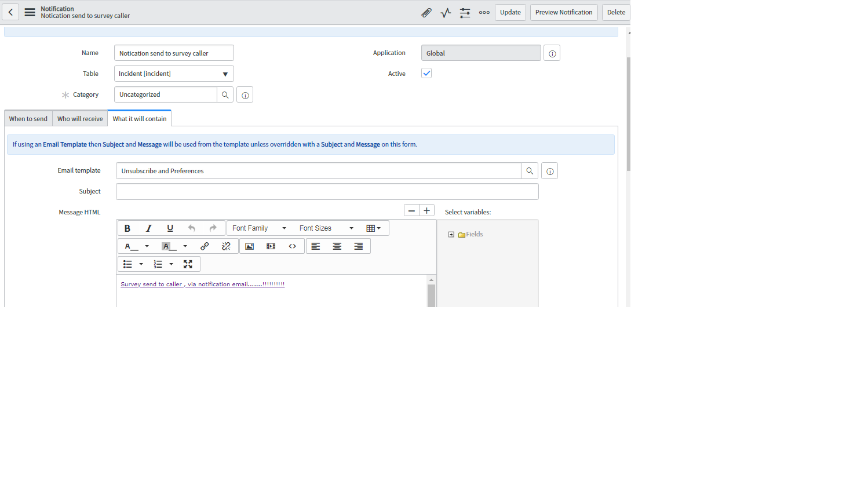Select the Fields folder in variables tree
The image size is (868, 496).
471,235
